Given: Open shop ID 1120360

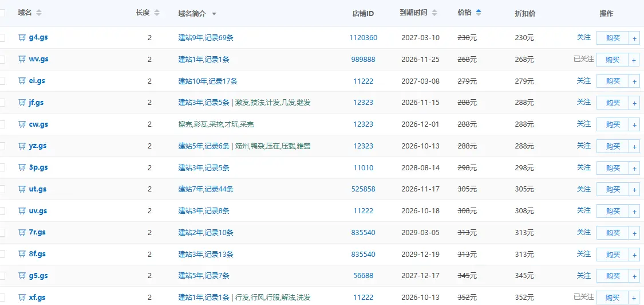Looking at the screenshot, I should pos(363,38).
